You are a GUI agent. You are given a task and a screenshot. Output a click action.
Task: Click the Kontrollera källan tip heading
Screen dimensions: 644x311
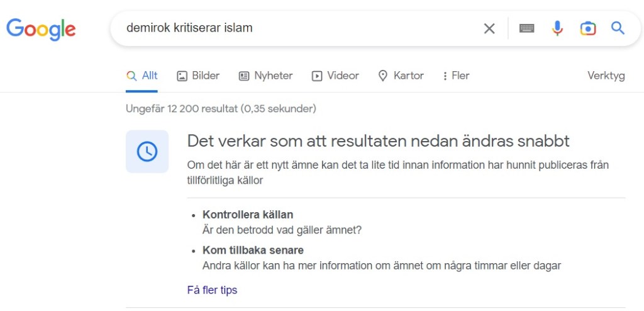point(248,215)
